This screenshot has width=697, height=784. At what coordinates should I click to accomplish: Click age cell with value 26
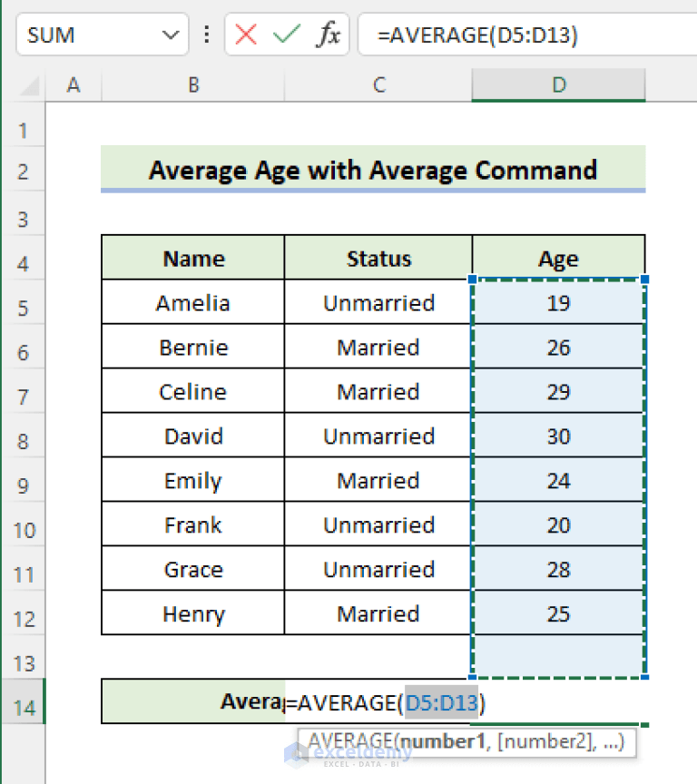click(x=558, y=347)
